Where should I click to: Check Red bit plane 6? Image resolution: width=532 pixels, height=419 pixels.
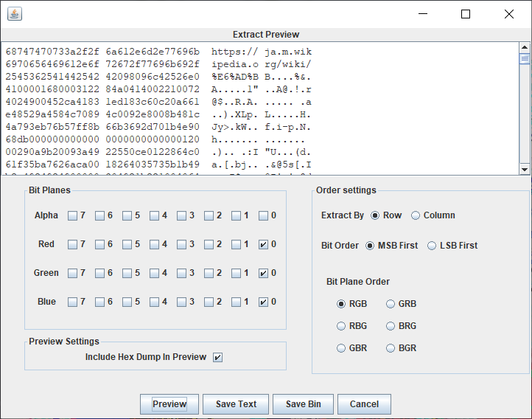pos(99,244)
